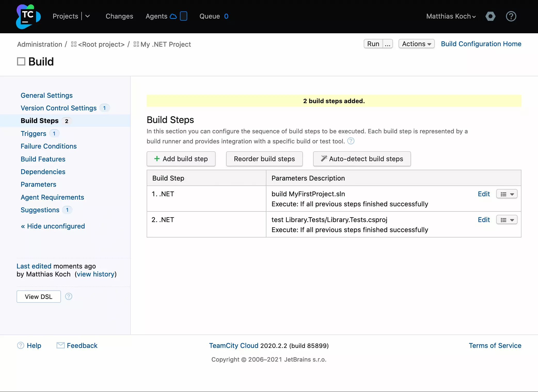This screenshot has height=392, width=538.
Task: Click Auto-detect build steps button
Action: point(362,159)
